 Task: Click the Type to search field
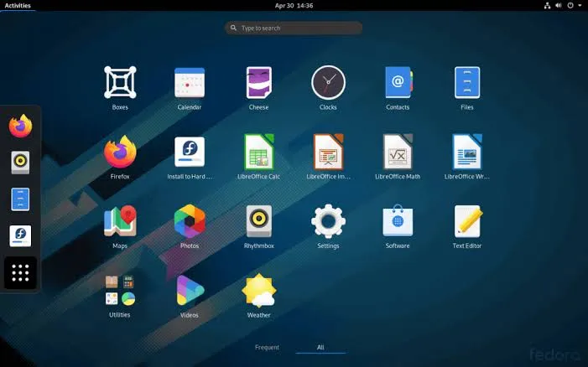294,28
